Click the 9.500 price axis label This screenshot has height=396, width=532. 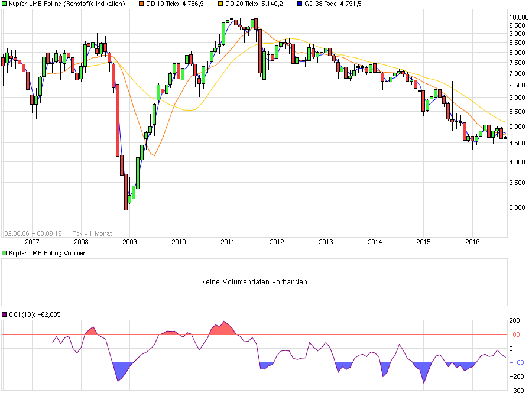pyautogui.click(x=517, y=25)
